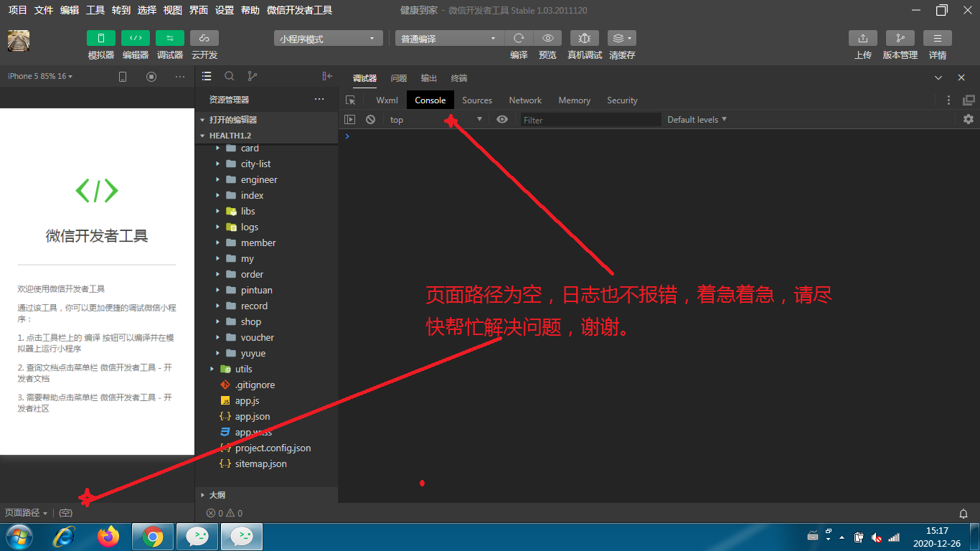Switch to the 问题 panel tab
Viewport: 980px width, 551px height.
(399, 78)
